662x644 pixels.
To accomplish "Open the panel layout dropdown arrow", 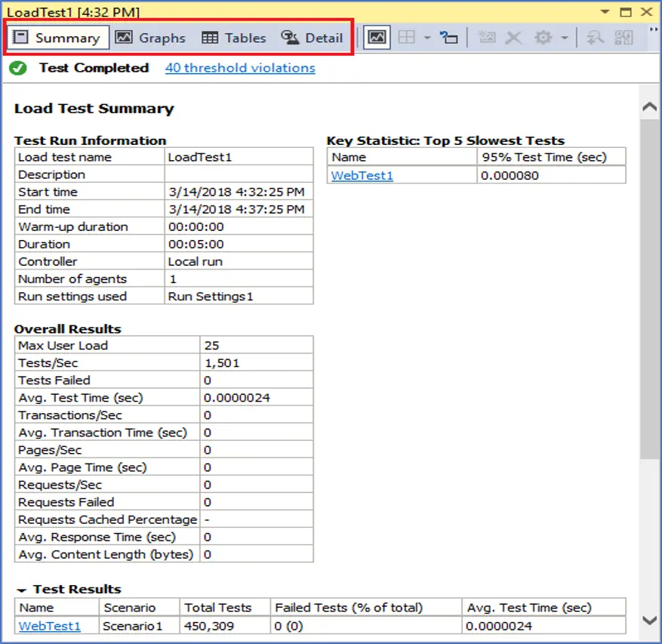I will pos(426,38).
